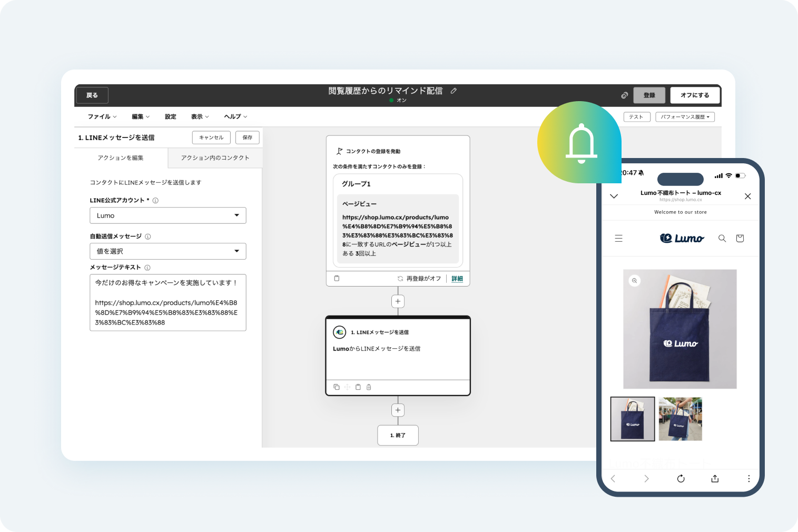
Task: Open the shopping cart in the Lumo store
Action: pos(740,238)
